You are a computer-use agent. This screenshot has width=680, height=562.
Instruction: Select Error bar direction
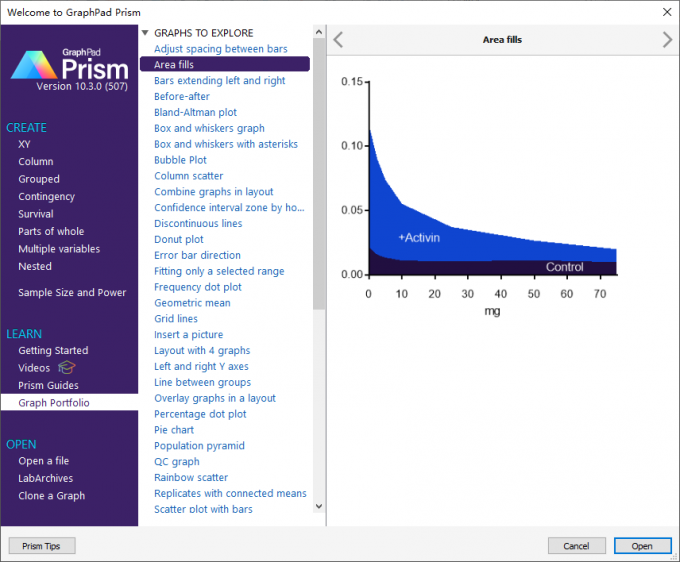click(197, 255)
